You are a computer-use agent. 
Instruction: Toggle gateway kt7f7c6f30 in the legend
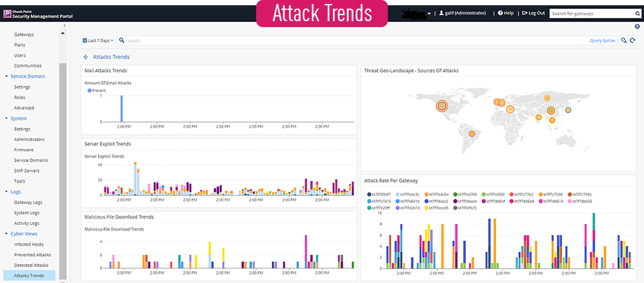point(493,194)
